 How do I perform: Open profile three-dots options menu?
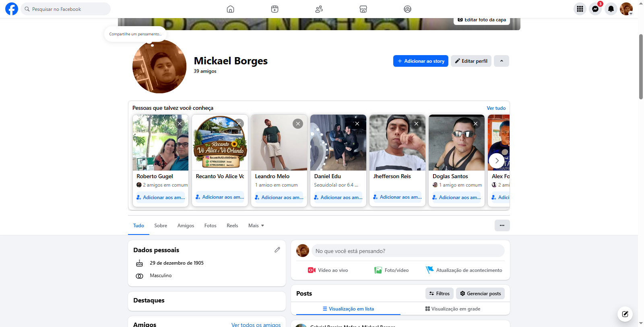502,225
